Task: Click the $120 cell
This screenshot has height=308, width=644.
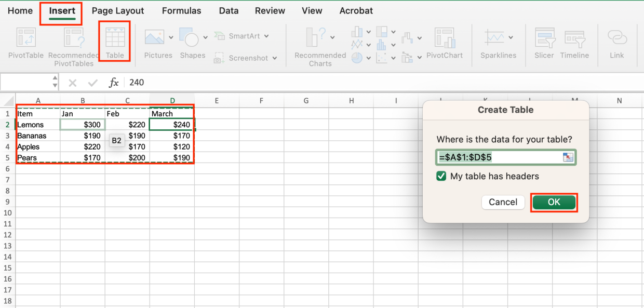Action: click(172, 146)
